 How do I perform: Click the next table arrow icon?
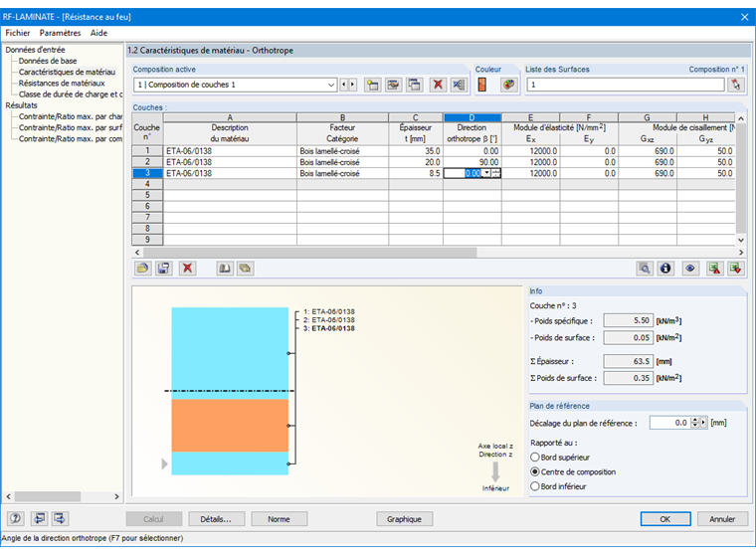[x=60, y=518]
